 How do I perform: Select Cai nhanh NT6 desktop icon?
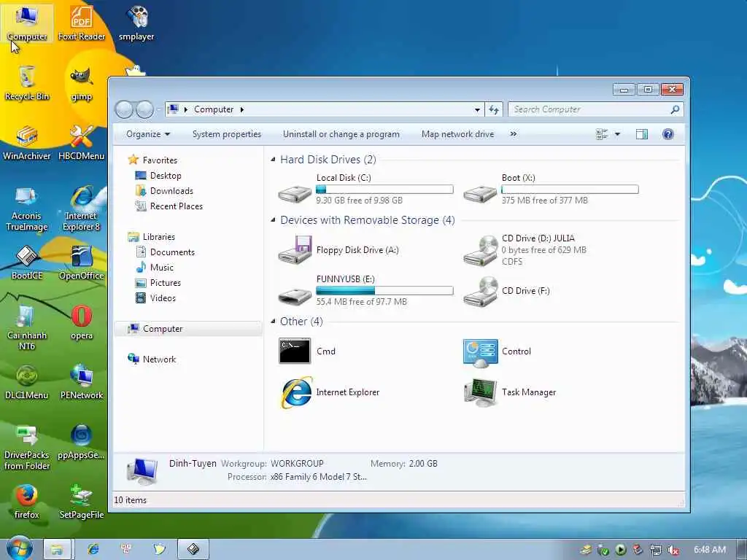tap(27, 328)
